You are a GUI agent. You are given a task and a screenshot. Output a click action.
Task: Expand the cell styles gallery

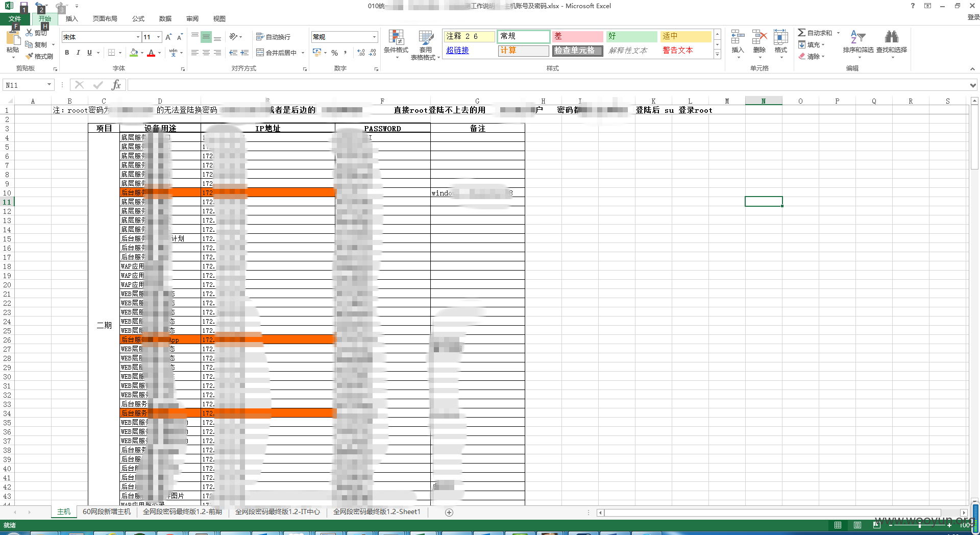[717, 55]
